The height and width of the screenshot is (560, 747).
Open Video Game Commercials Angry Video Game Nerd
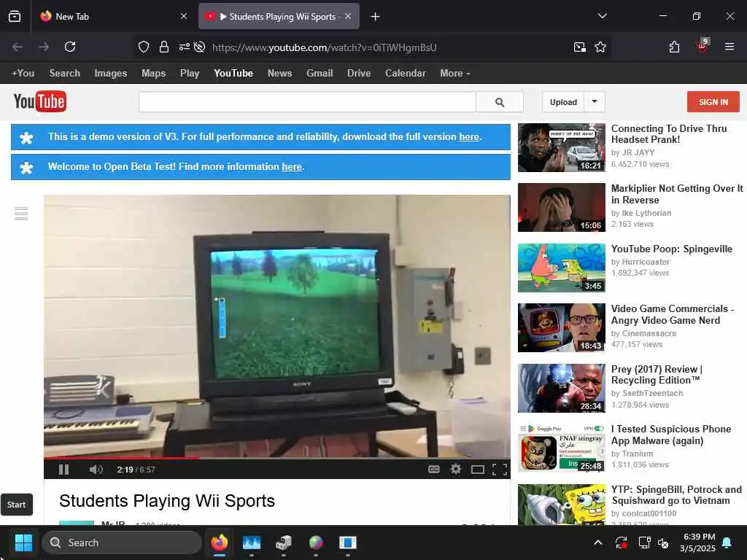click(672, 314)
